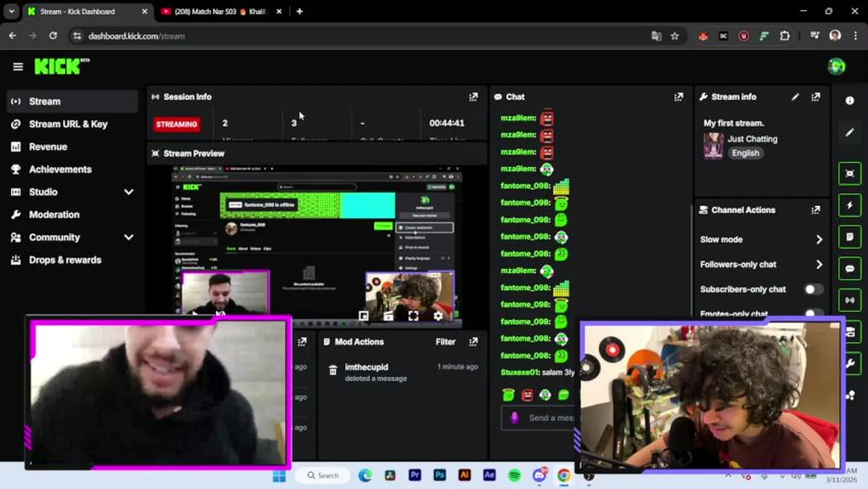This screenshot has width=868, height=489.
Task: Pick the red angry emote below chat
Action: [527, 395]
